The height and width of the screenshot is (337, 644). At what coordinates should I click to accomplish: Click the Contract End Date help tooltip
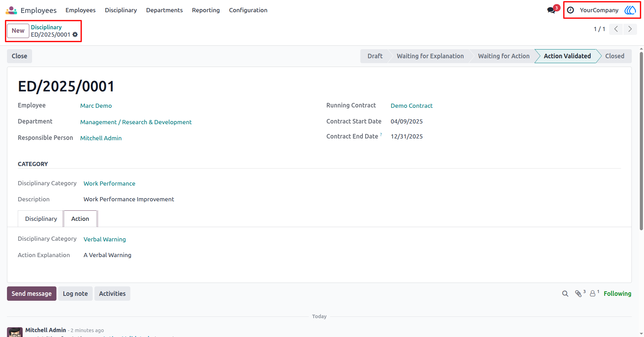point(381,134)
